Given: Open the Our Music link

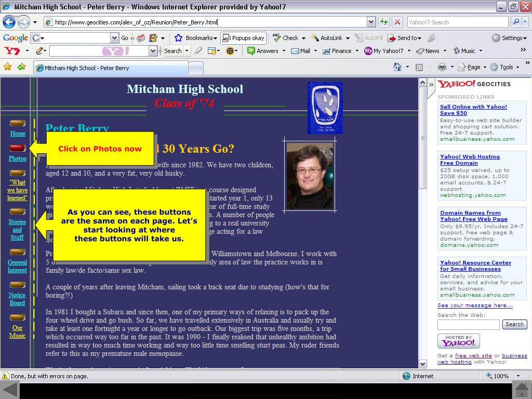Looking at the screenshot, I should point(17,332).
